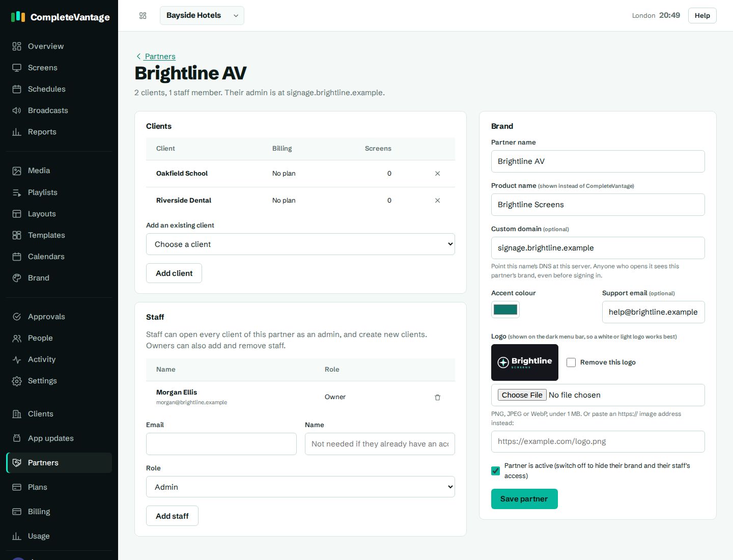Click the Save partner button
The image size is (733, 560).
(x=524, y=499)
